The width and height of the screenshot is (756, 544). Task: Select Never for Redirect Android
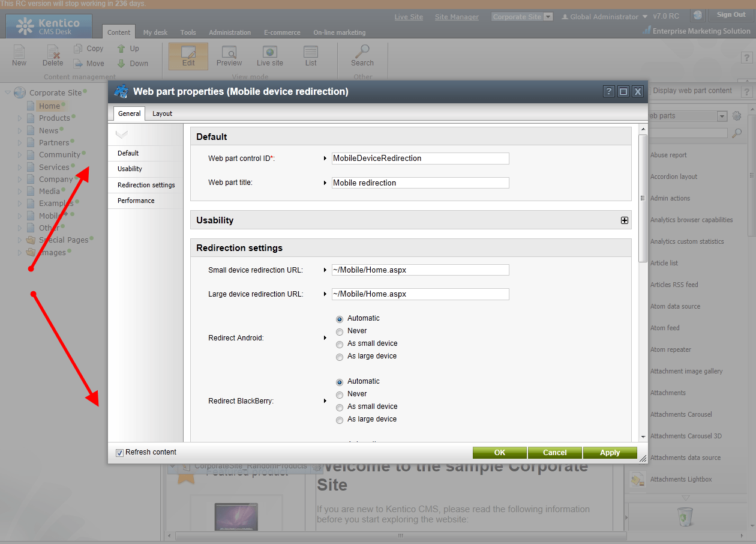[340, 331]
